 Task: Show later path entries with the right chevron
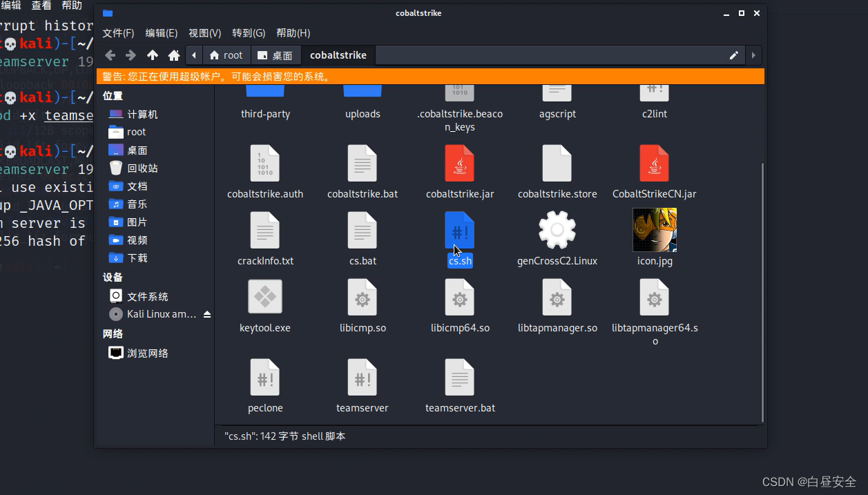[753, 55]
